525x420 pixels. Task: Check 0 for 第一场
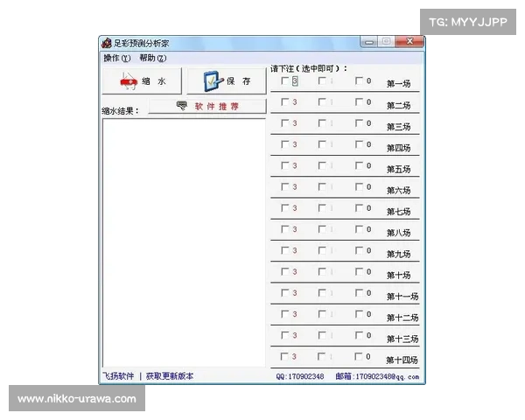point(359,80)
